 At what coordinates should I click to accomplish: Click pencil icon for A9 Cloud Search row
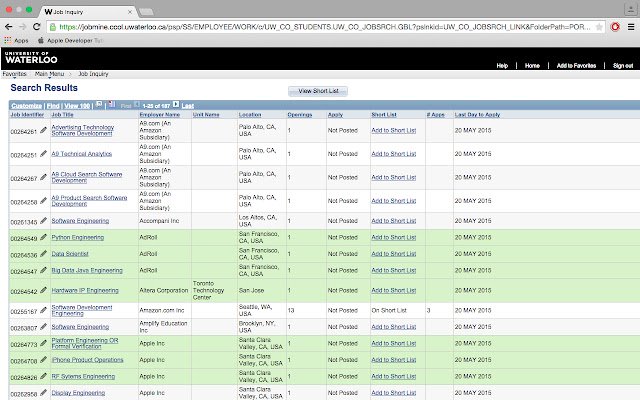(x=43, y=177)
